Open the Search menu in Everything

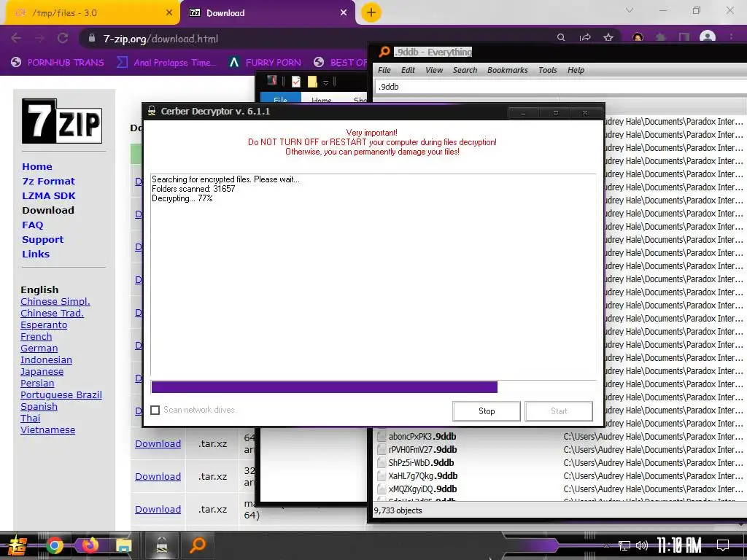[465, 70]
